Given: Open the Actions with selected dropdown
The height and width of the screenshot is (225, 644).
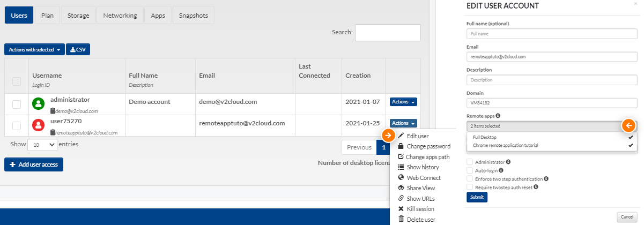Looking at the screenshot, I should coord(34,49).
